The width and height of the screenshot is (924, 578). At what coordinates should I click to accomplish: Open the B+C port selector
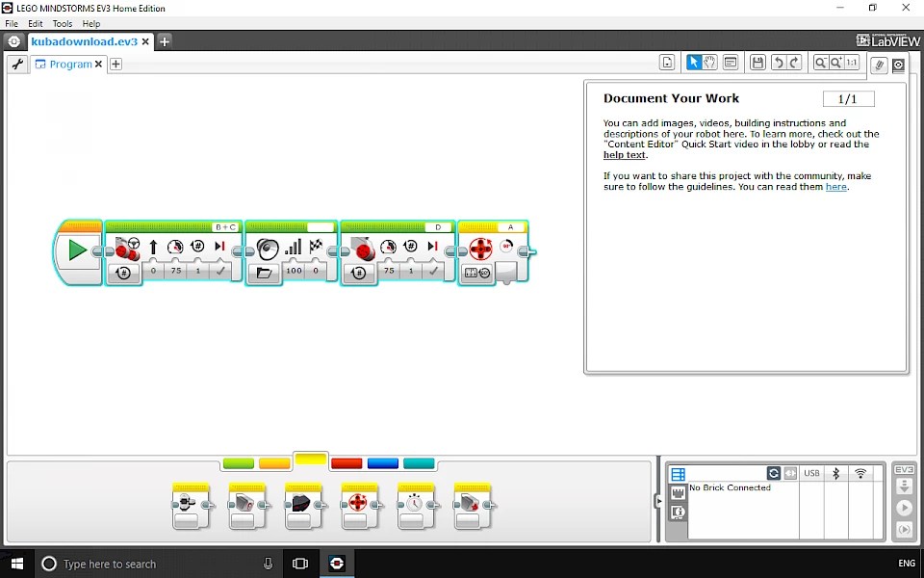[x=225, y=227]
